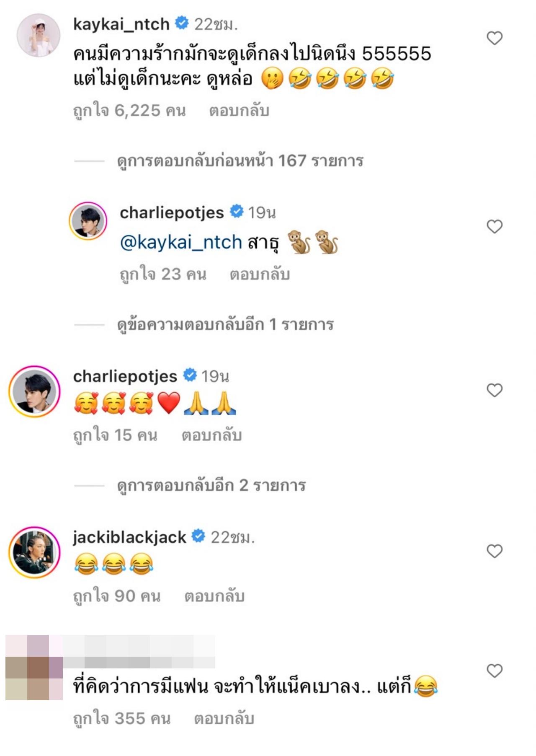Tap the verified badge beside jackiblackjack
Screen dimensions: 536x756
coord(198,536)
